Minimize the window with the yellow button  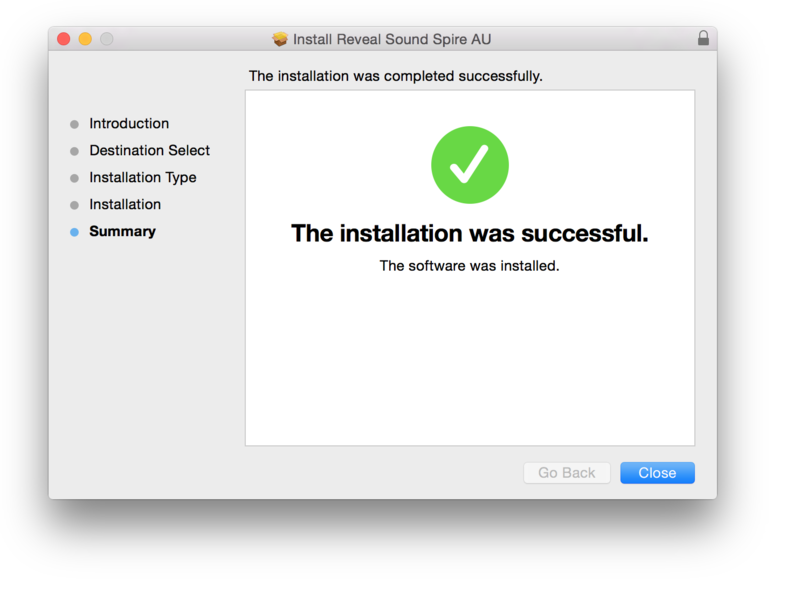tap(85, 39)
